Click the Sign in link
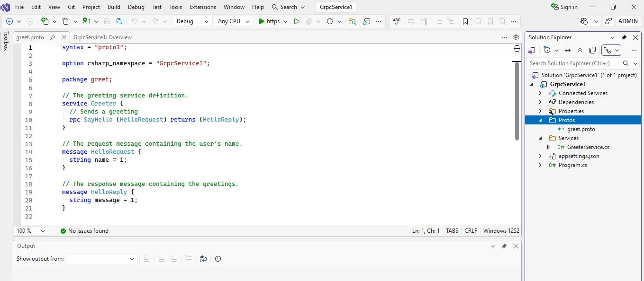The width and height of the screenshot is (644, 281). [564, 7]
